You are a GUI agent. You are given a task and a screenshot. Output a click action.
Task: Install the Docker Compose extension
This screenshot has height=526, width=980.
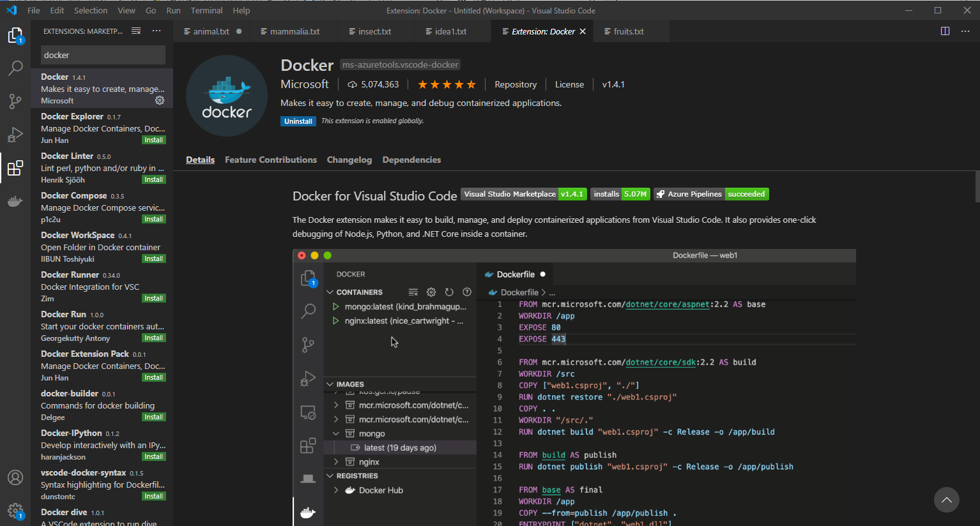pyautogui.click(x=154, y=219)
